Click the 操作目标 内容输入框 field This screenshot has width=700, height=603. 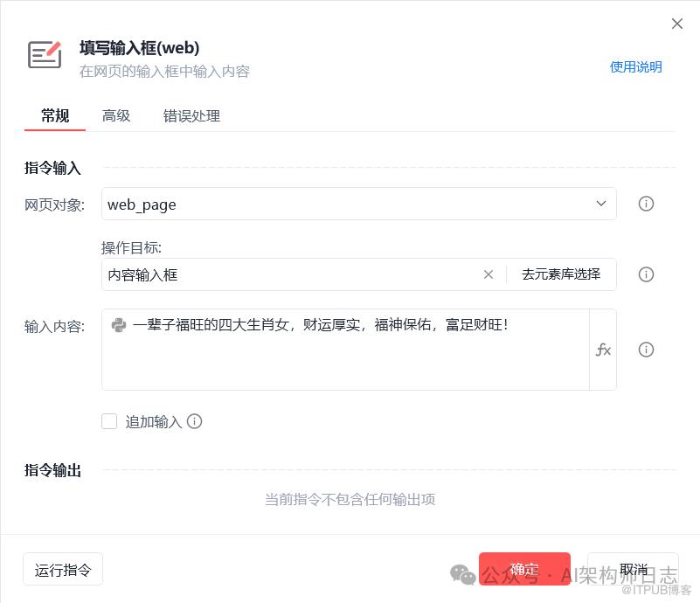[288, 274]
